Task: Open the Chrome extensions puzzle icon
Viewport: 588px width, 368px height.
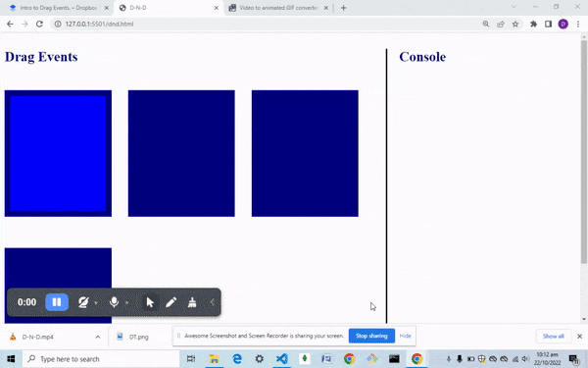Action: [x=533, y=24]
